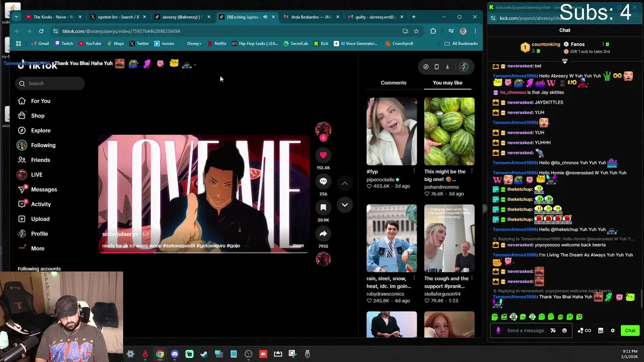644x362 pixels.
Task: Go to next video with down arrow
Action: click(x=345, y=205)
